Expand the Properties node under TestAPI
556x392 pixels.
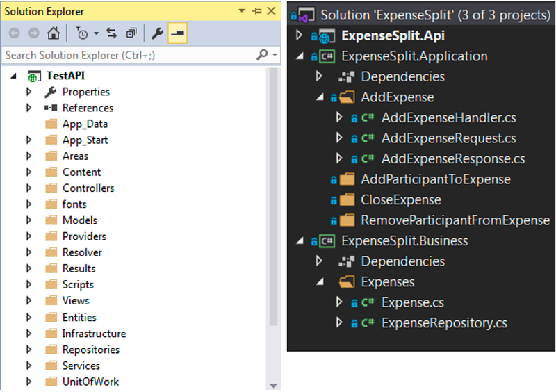[x=29, y=92]
